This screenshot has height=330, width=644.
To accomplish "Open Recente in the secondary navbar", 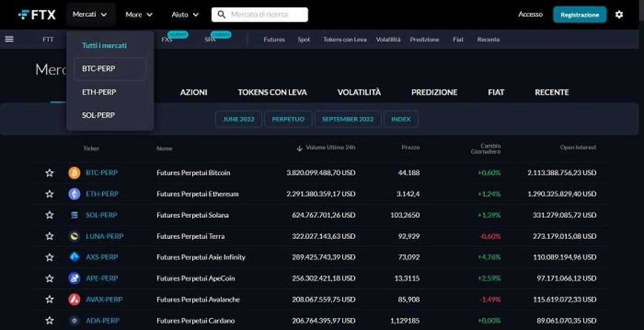I will point(489,39).
